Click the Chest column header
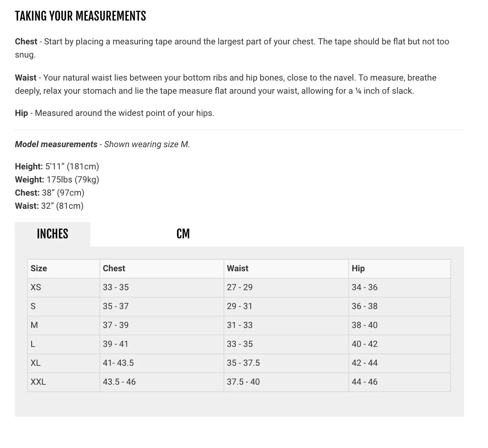The height and width of the screenshot is (448, 488). click(114, 268)
